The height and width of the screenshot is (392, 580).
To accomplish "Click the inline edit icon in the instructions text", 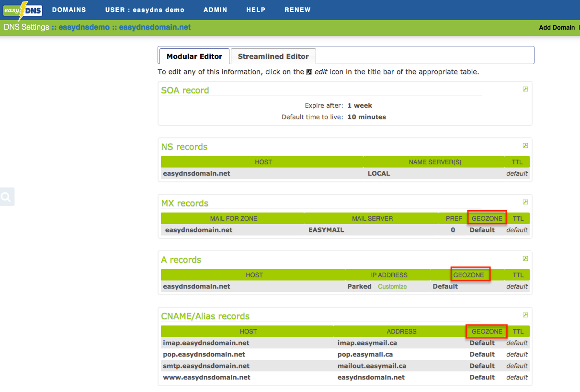I will coord(310,72).
